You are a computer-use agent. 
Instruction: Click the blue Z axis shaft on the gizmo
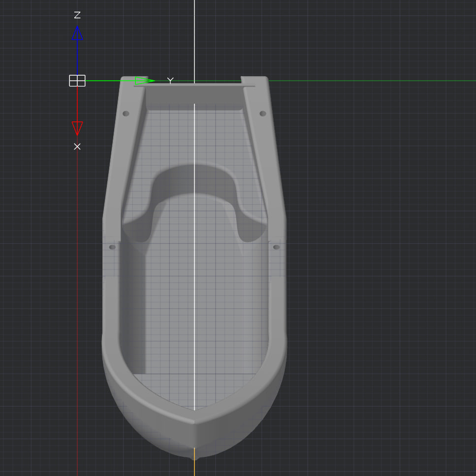(x=77, y=57)
